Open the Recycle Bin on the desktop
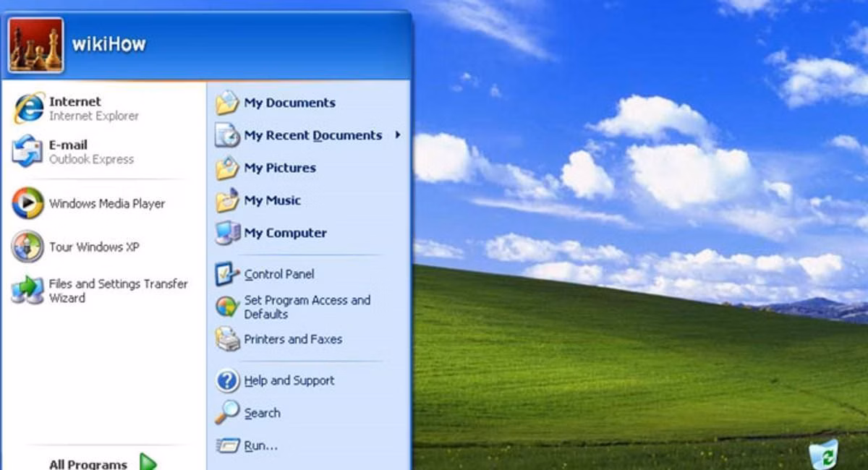Screen dimensions: 868x470 pyautogui.click(x=824, y=455)
